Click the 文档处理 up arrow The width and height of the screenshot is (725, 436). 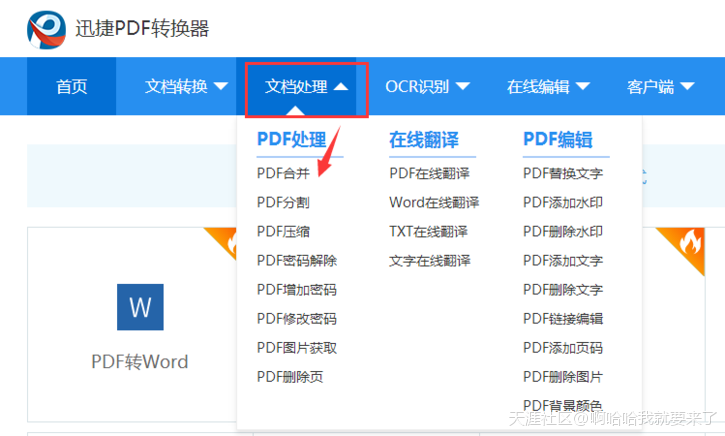tap(341, 86)
